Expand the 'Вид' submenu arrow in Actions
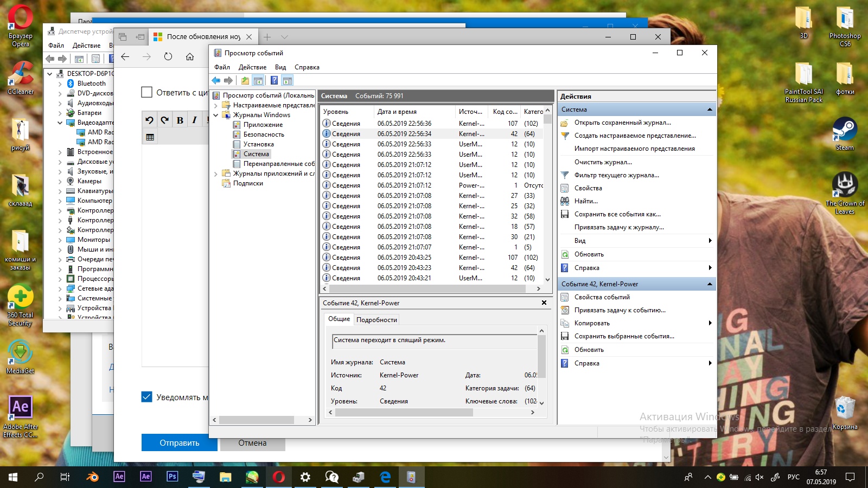 pyautogui.click(x=710, y=241)
